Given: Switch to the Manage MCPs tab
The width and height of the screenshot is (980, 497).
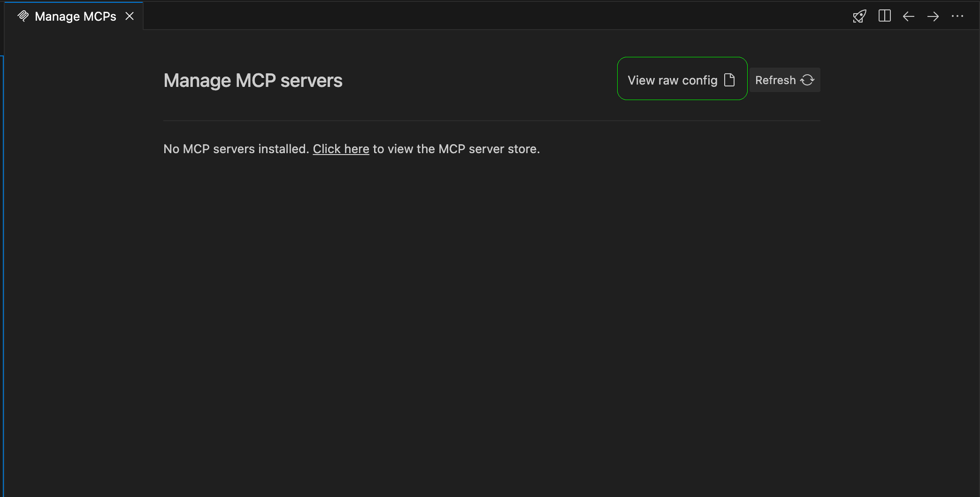Looking at the screenshot, I should [75, 16].
